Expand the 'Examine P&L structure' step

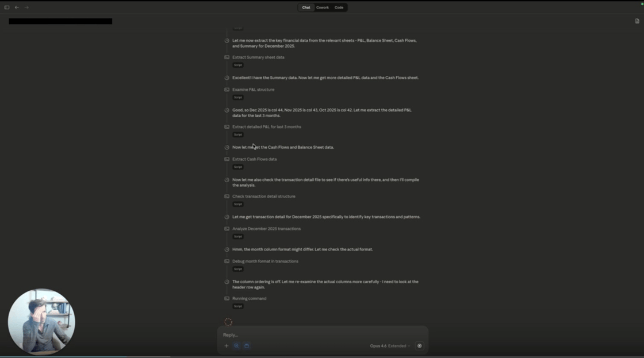(254, 90)
